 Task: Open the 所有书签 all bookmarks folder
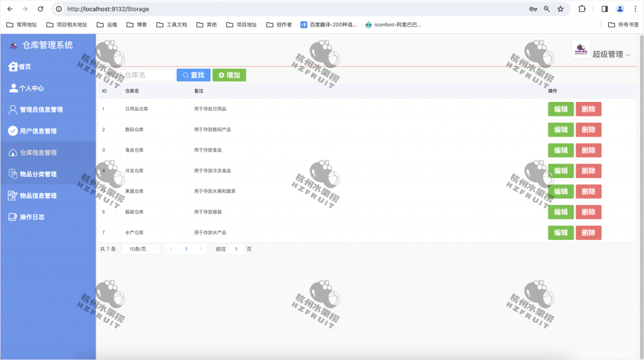(623, 25)
